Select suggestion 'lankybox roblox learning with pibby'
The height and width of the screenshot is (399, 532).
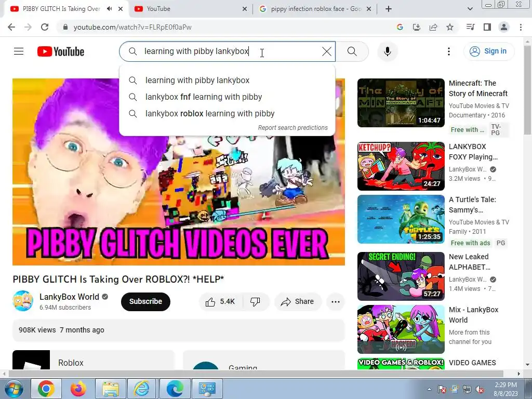227,114
